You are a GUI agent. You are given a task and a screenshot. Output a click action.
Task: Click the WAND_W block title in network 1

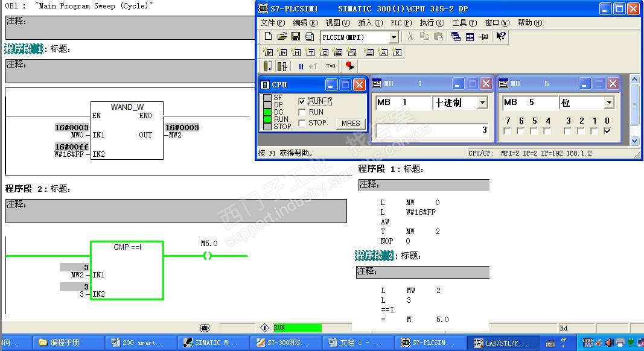(127, 107)
